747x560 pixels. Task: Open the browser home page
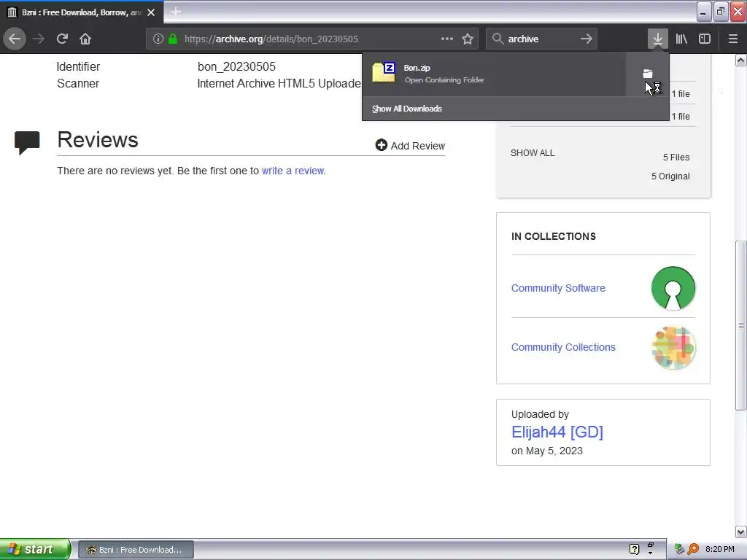[x=85, y=39]
